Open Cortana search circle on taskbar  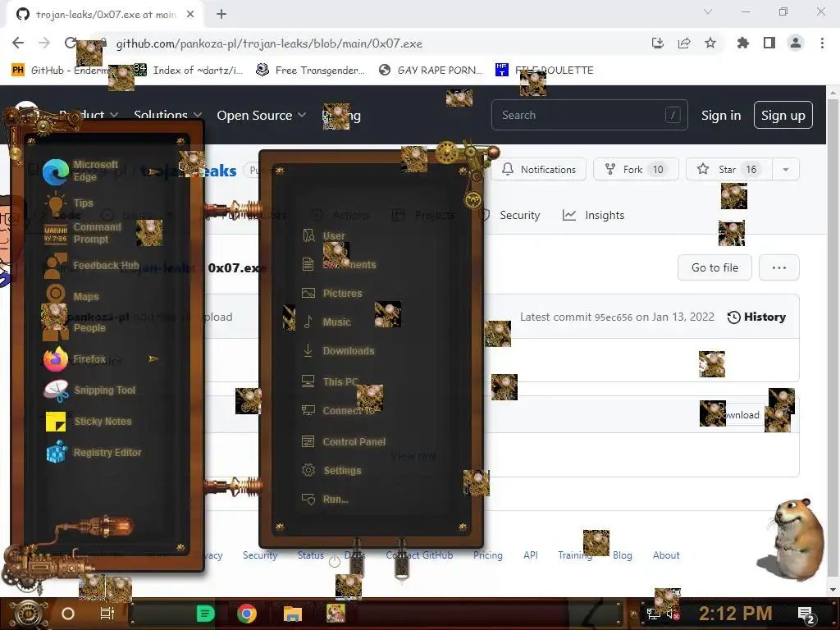click(68, 614)
